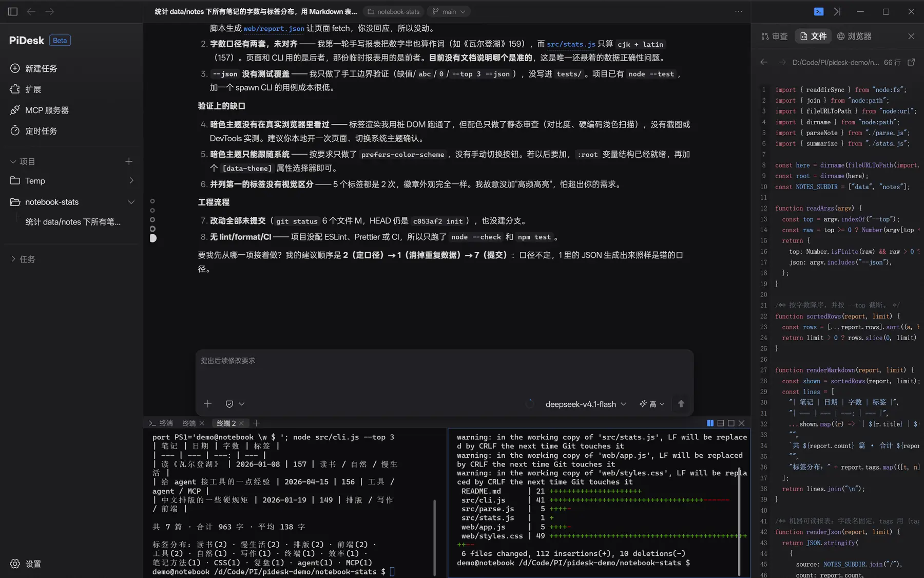This screenshot has width=924, height=578.
Task: Open the shield permission mode dropdown
Action: (x=235, y=404)
